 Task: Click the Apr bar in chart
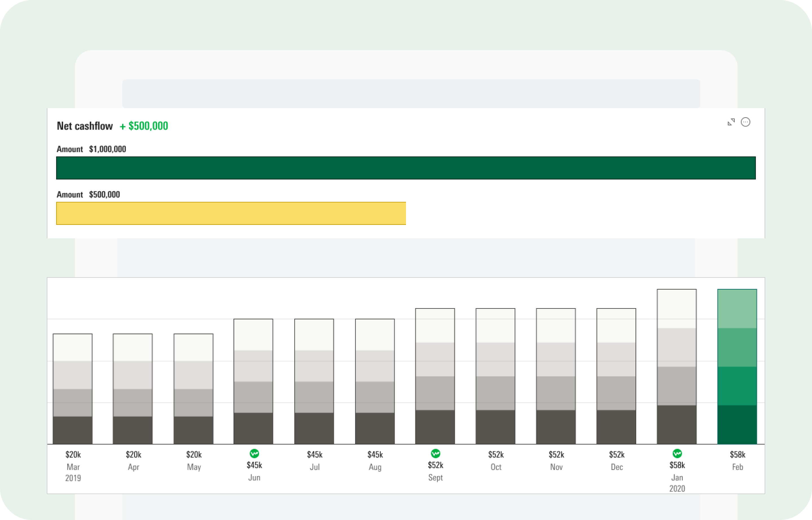(x=133, y=388)
